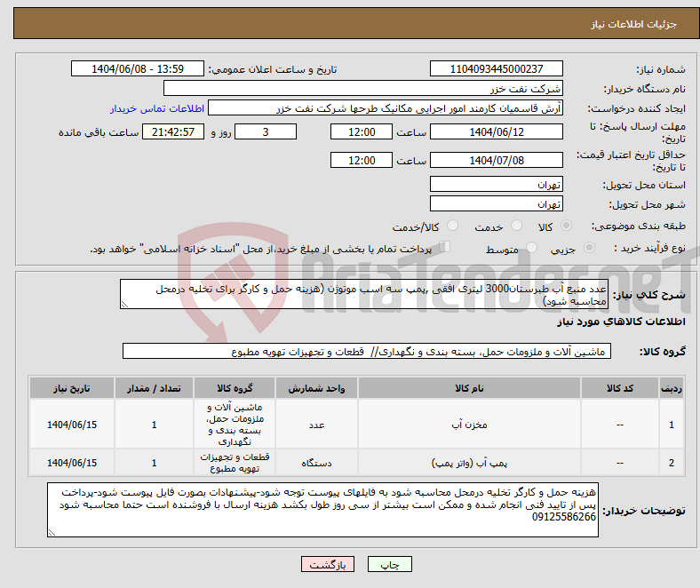Click the تاریخ نیاز column header
Image resolution: width=700 pixels, height=588 pixels.
click(72, 388)
